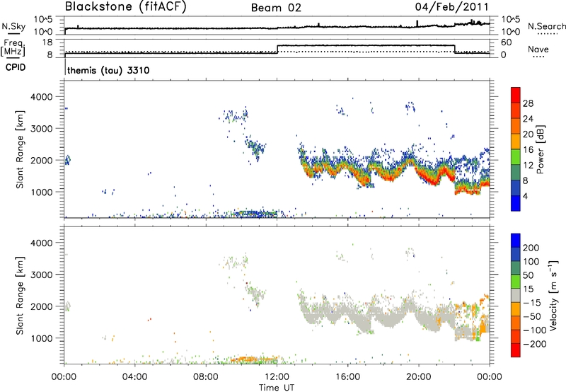Click the '4000' tick on power panel
The height and width of the screenshot is (392, 566).
tap(42, 97)
